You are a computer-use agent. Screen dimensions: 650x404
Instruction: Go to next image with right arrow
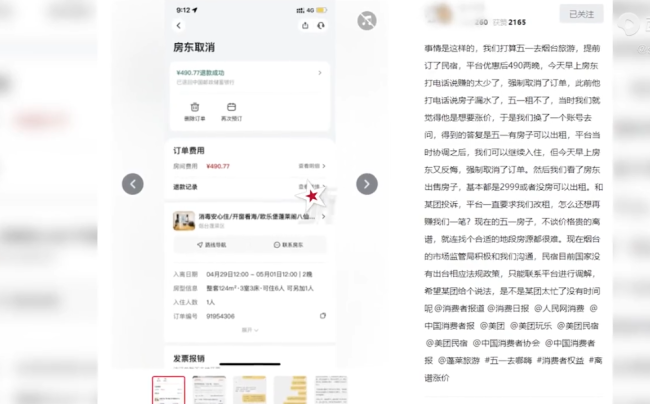(367, 184)
